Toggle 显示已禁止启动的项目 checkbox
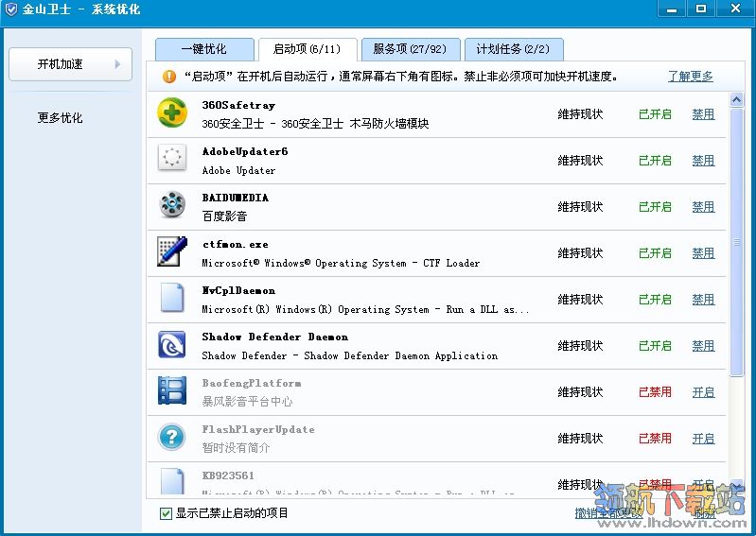The width and height of the screenshot is (756, 536). 166,513
